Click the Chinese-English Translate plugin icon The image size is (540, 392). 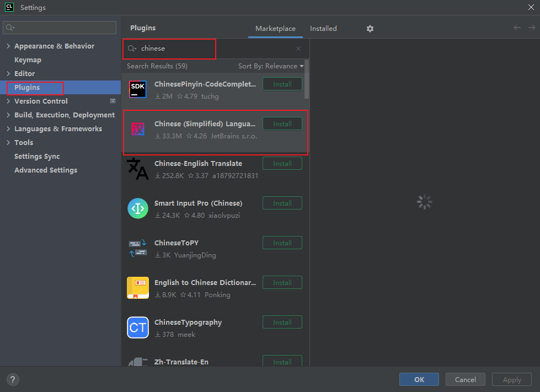137,169
